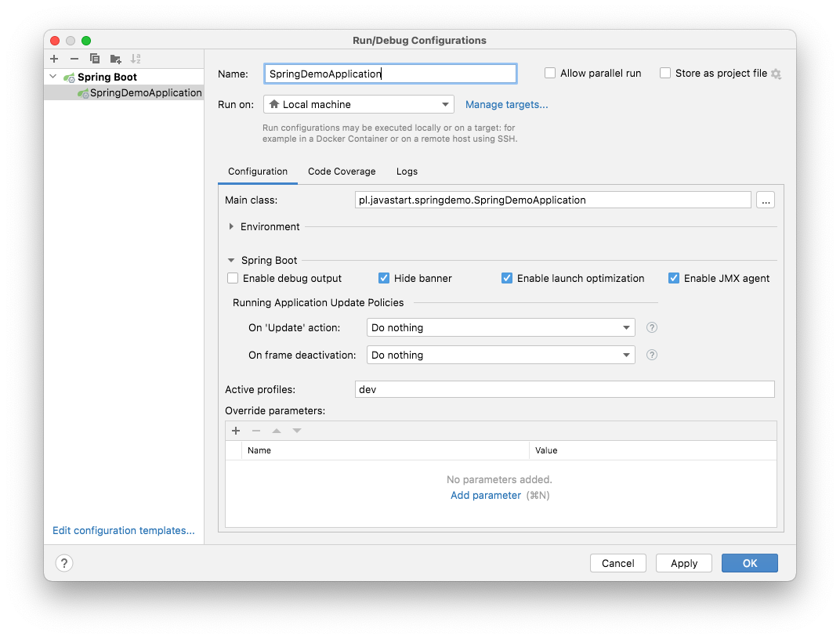The width and height of the screenshot is (840, 639).
Task: Expand the Environment section
Action: coord(231,227)
